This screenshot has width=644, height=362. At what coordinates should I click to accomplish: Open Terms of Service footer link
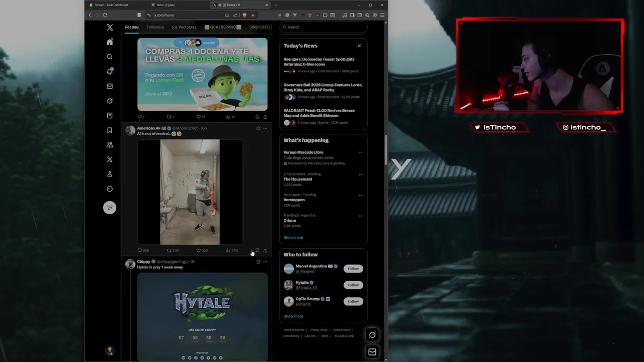[294, 330]
